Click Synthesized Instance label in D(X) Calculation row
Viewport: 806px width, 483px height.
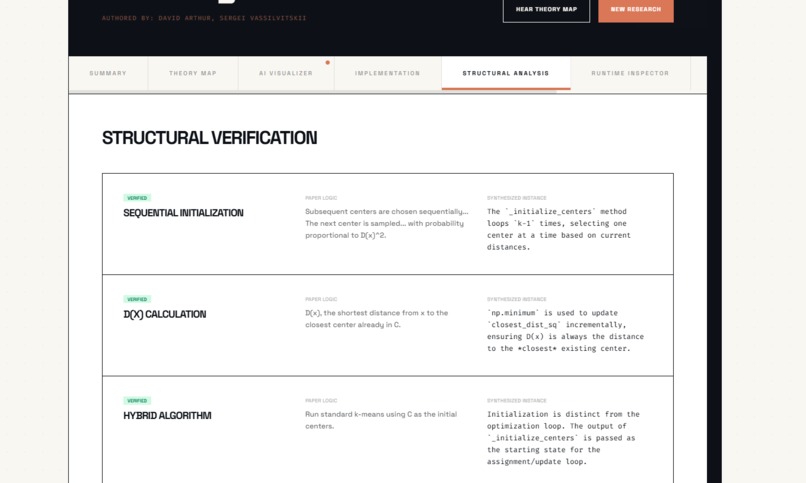(x=517, y=299)
